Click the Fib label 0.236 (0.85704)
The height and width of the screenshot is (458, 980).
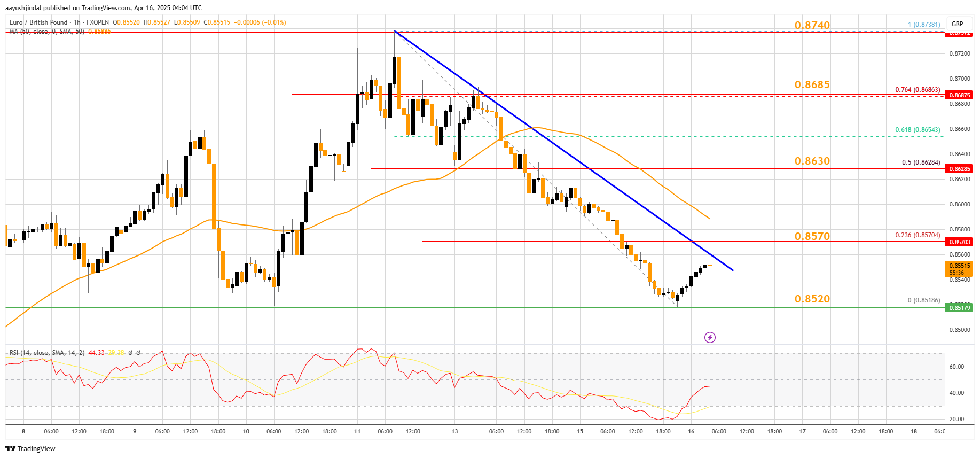click(x=918, y=235)
